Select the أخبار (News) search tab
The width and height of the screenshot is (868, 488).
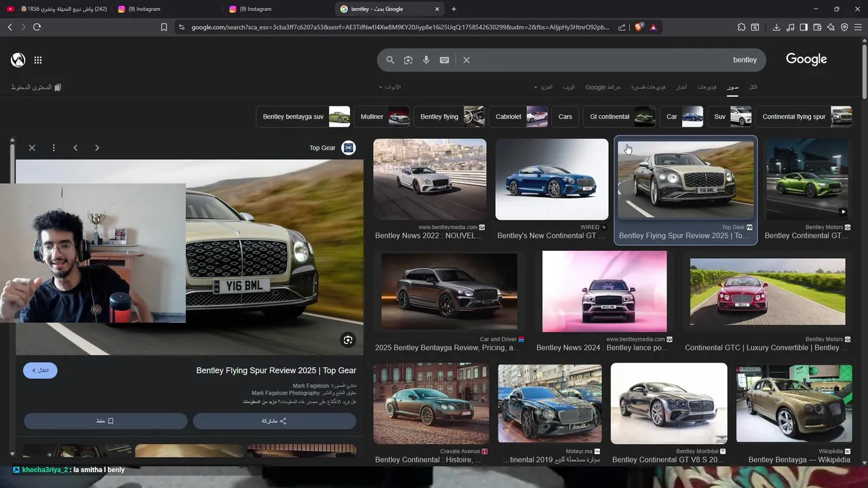coord(682,87)
